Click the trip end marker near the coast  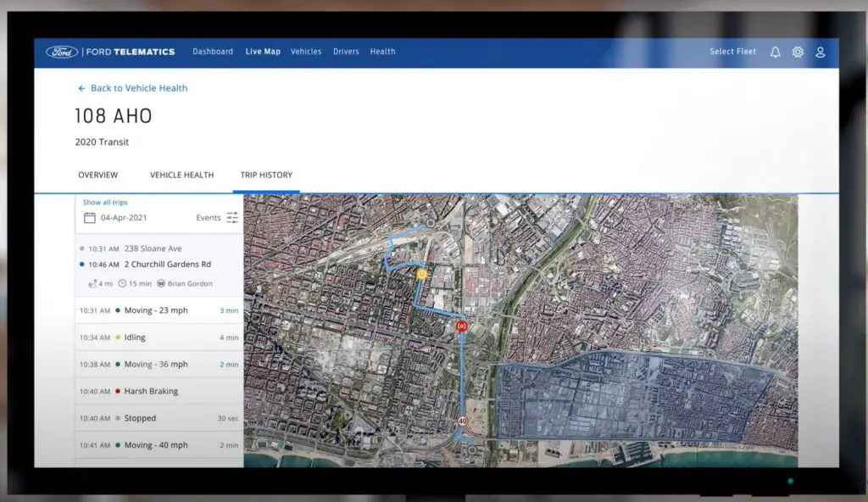(471, 450)
